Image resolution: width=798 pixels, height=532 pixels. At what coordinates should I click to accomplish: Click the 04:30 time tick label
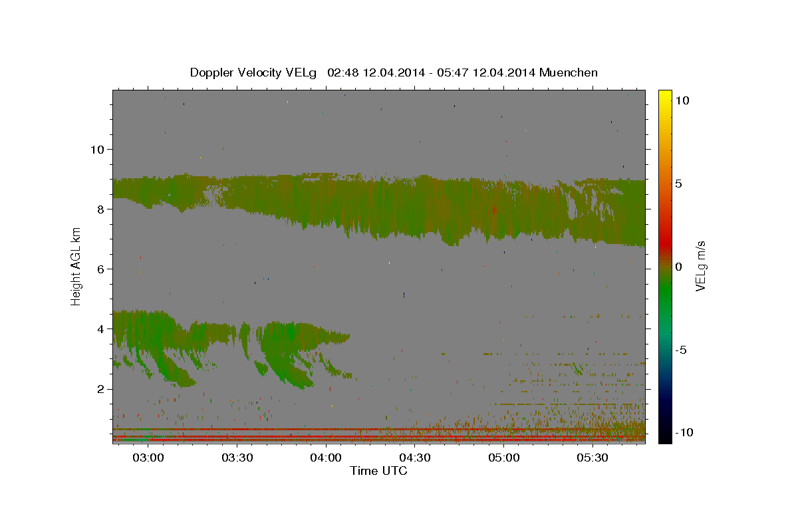415,458
